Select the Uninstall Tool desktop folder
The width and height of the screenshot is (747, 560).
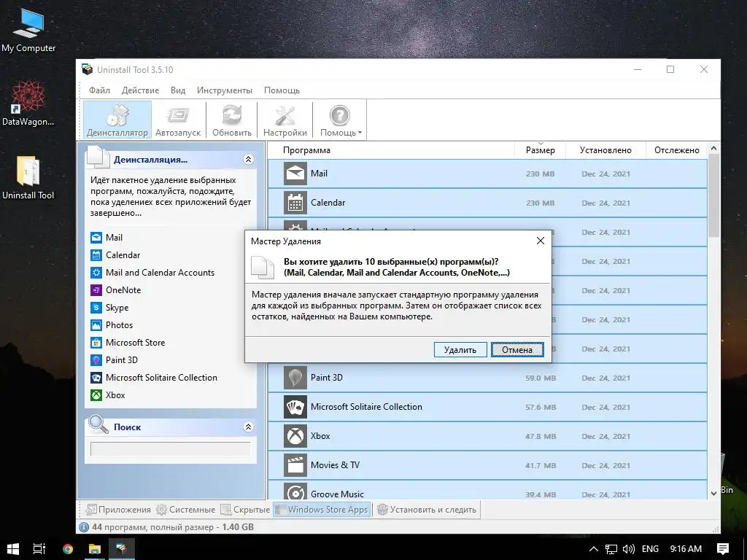click(28, 178)
